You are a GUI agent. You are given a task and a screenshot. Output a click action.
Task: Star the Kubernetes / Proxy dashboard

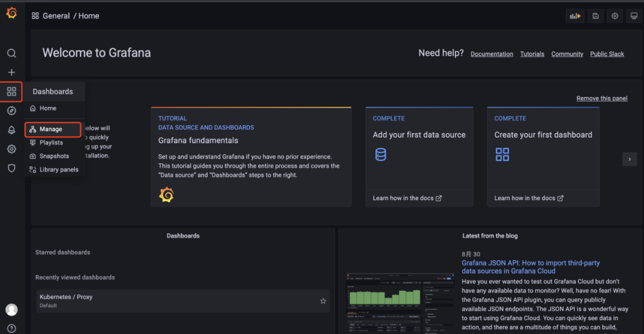323,301
